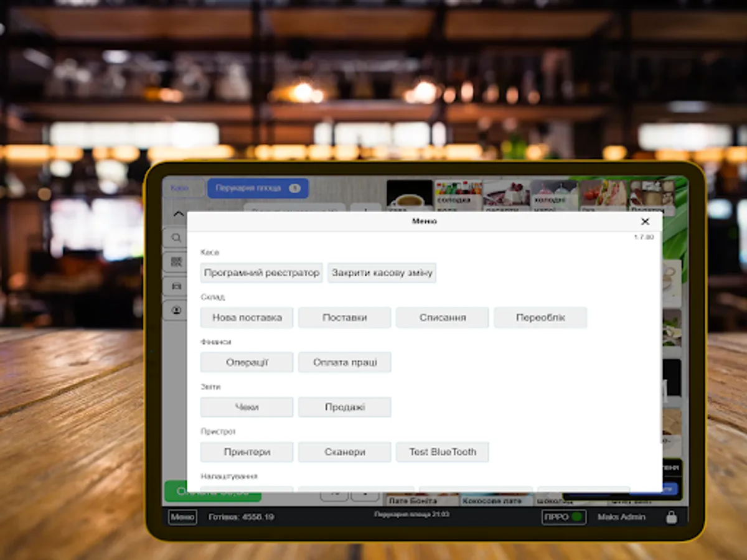Screen dimensions: 747x560
Task: Close the cash shift via Закрити касову зміну
Action: pyautogui.click(x=382, y=273)
